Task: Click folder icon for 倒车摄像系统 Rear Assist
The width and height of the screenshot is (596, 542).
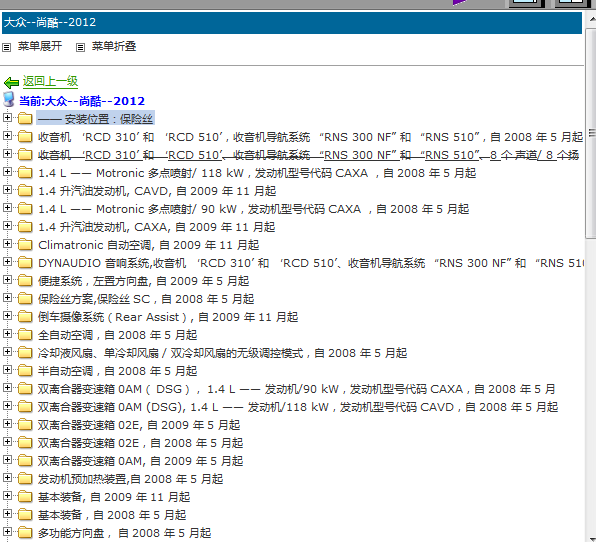Action: (x=25, y=317)
